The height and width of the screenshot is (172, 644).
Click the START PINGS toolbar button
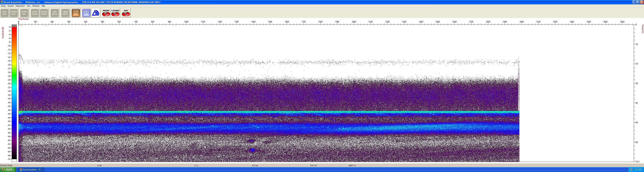pyautogui.click(x=35, y=13)
